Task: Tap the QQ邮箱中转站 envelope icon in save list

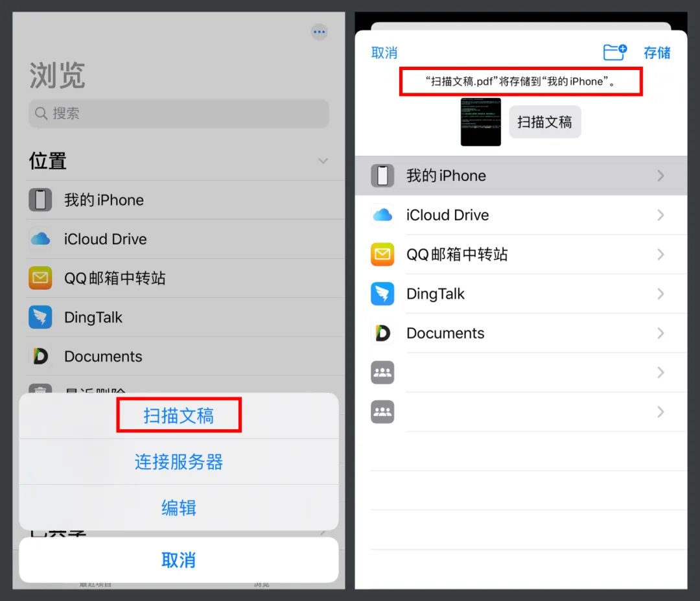Action: pos(382,255)
